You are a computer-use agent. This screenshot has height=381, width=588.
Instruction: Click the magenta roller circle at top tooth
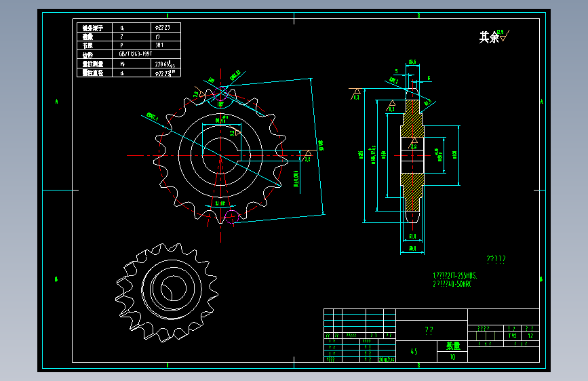[221, 94]
